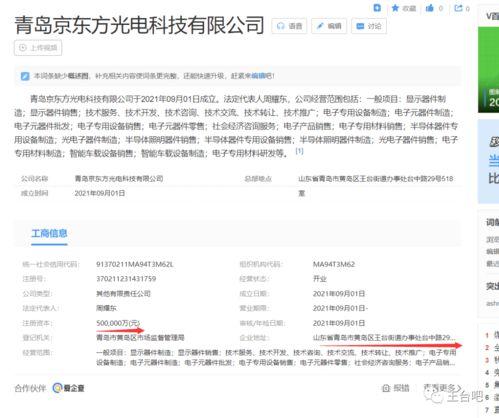Click the light blue sidebar advertisement
This screenshot has height=418, width=499.
(488, 161)
